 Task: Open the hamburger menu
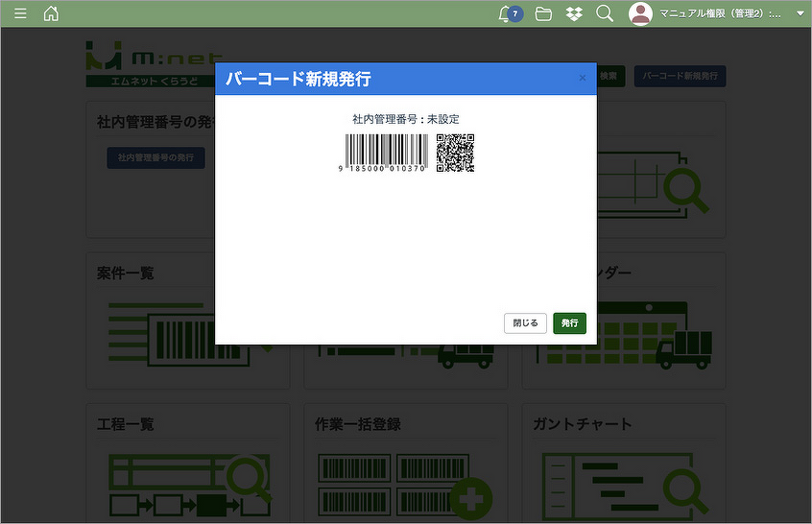[20, 12]
